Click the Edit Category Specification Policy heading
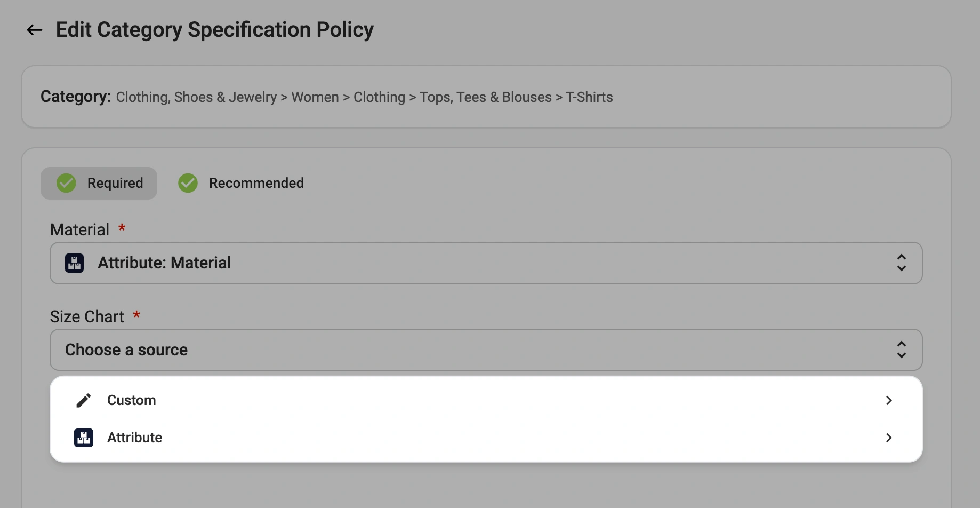The width and height of the screenshot is (980, 508). coord(214,30)
